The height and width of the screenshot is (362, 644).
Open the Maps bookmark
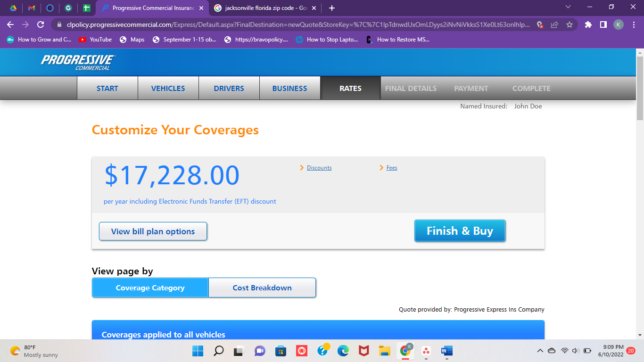[x=132, y=40]
